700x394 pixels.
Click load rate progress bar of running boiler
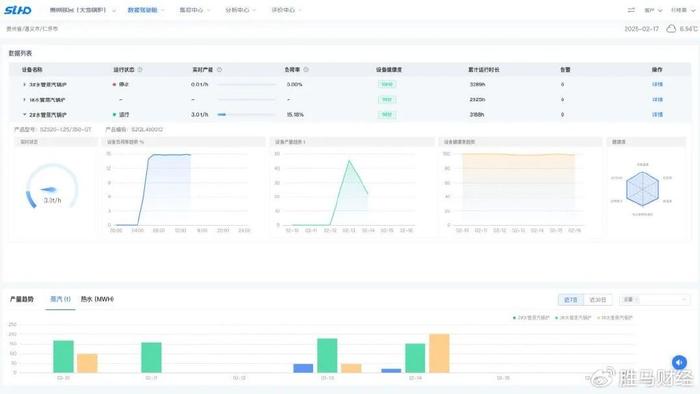click(246, 115)
